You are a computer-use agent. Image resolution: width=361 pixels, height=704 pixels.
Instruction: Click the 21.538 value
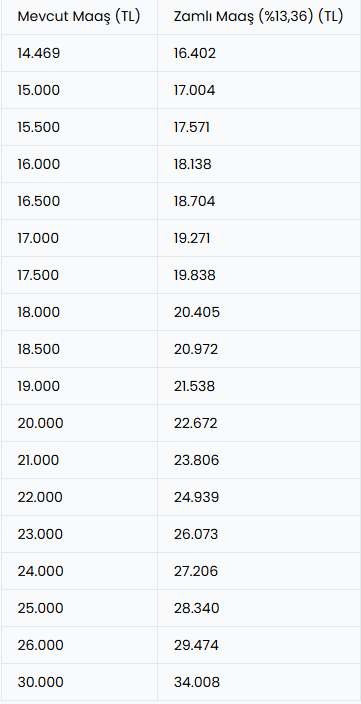259,386
